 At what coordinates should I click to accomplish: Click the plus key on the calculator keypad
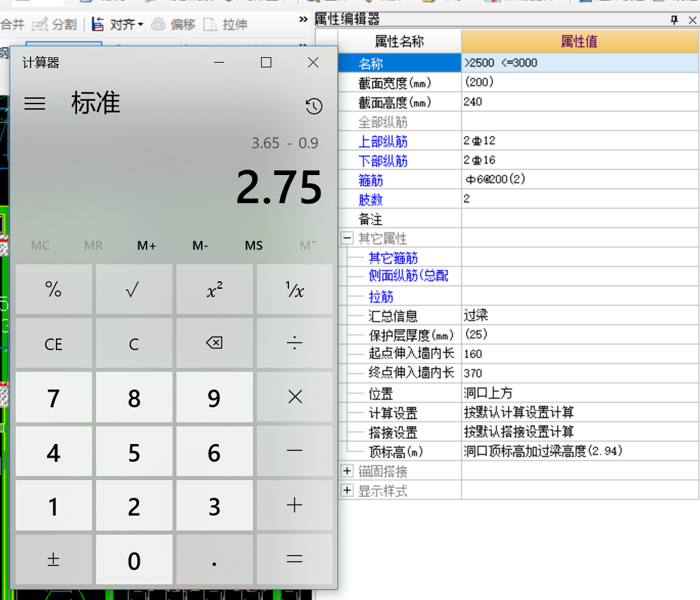click(x=294, y=505)
